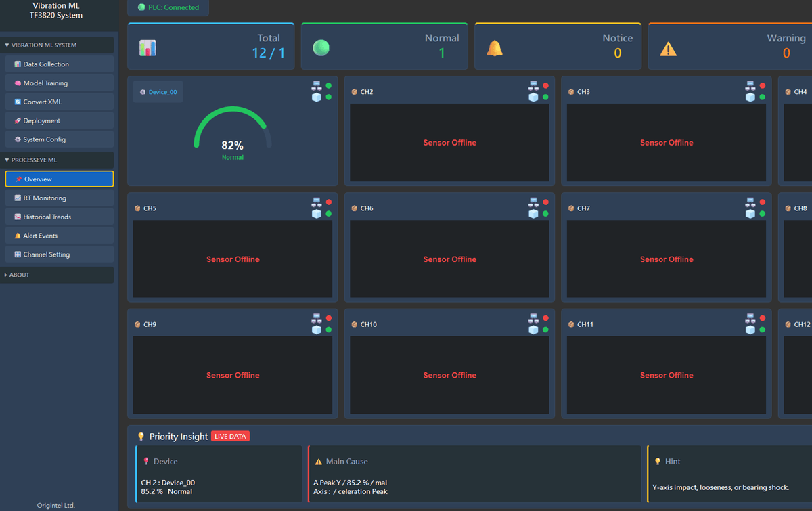Click the package icon beside CH9 label
Viewport: 812px width, 511px height.
[137, 325]
